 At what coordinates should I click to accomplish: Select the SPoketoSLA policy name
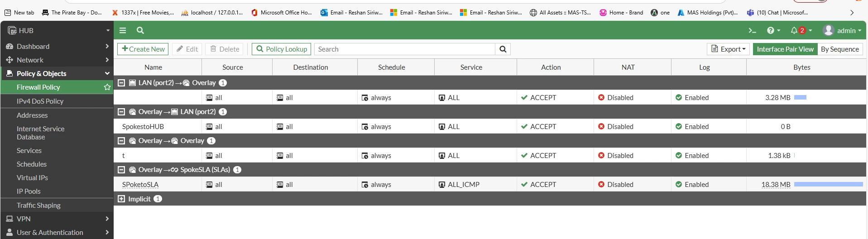(x=140, y=184)
